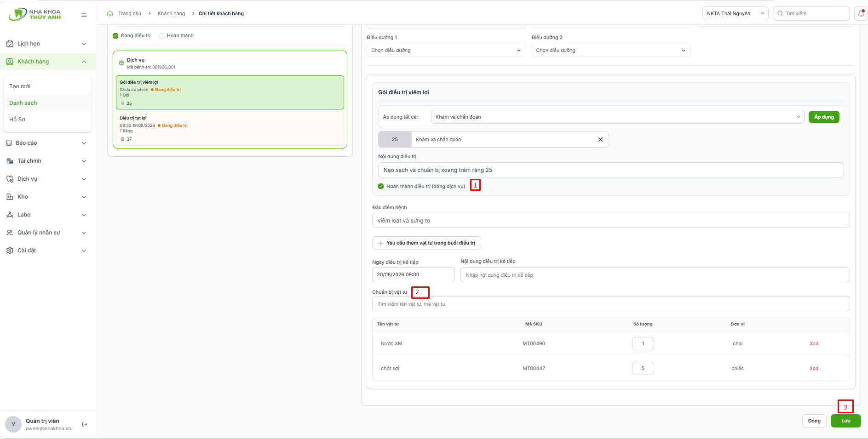Expand the Áp dụng tất cả dropdown
This screenshot has height=439, width=868.
click(617, 117)
